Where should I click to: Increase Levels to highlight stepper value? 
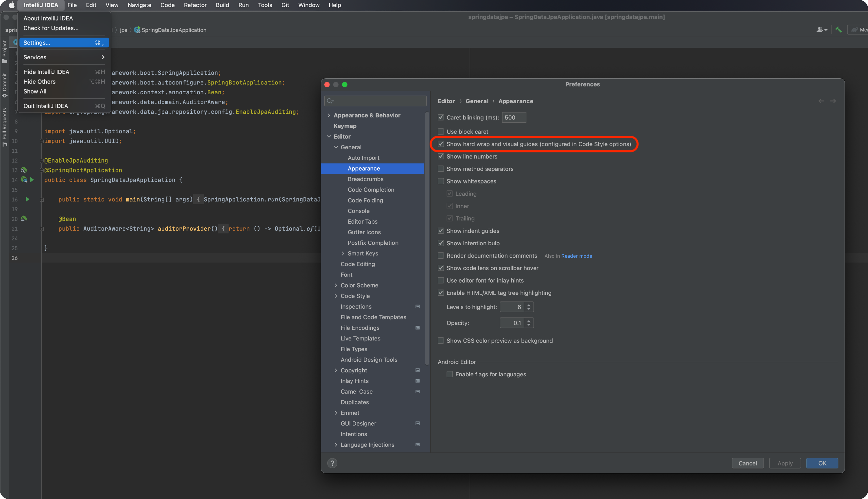click(529, 304)
